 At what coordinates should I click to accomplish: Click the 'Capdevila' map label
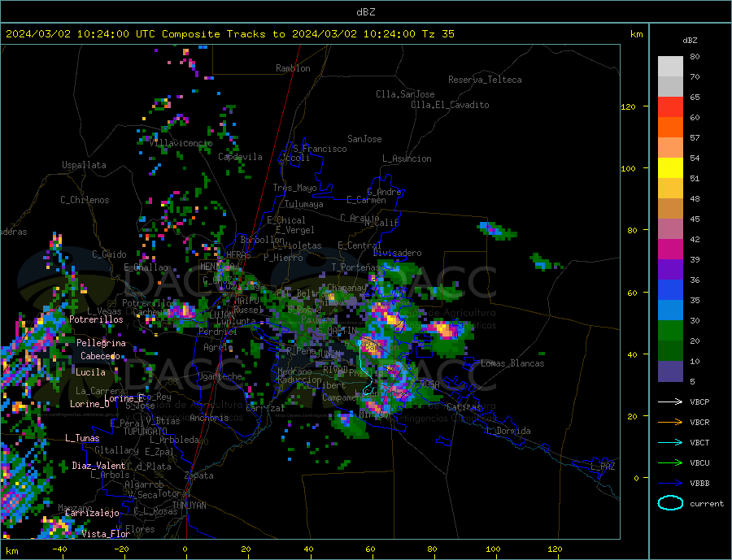[240, 157]
